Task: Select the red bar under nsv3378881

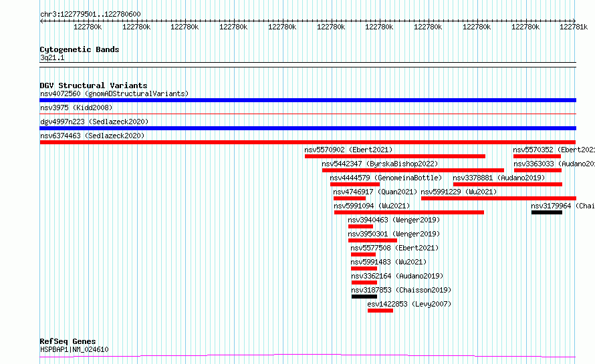Action: click(507, 184)
